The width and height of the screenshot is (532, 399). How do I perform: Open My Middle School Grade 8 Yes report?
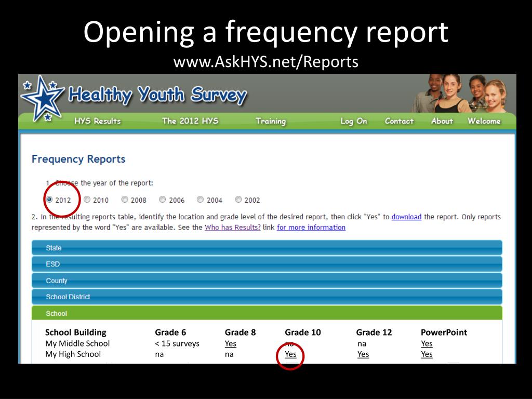coord(231,344)
